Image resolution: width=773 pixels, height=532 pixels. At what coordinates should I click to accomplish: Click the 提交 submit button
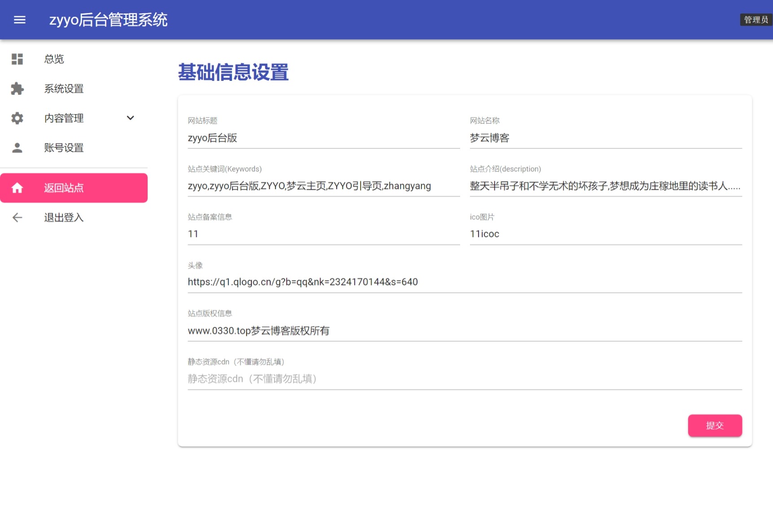coord(715,426)
